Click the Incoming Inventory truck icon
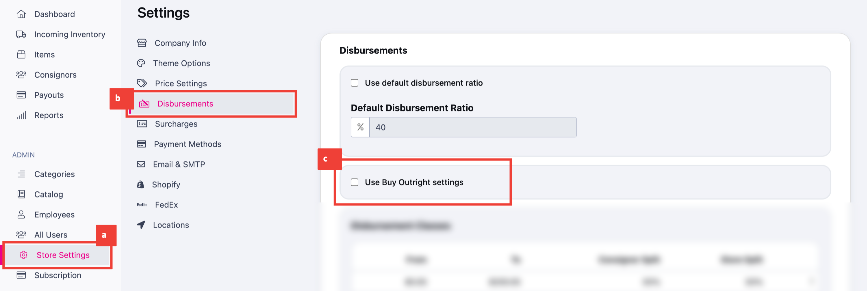 [x=21, y=34]
